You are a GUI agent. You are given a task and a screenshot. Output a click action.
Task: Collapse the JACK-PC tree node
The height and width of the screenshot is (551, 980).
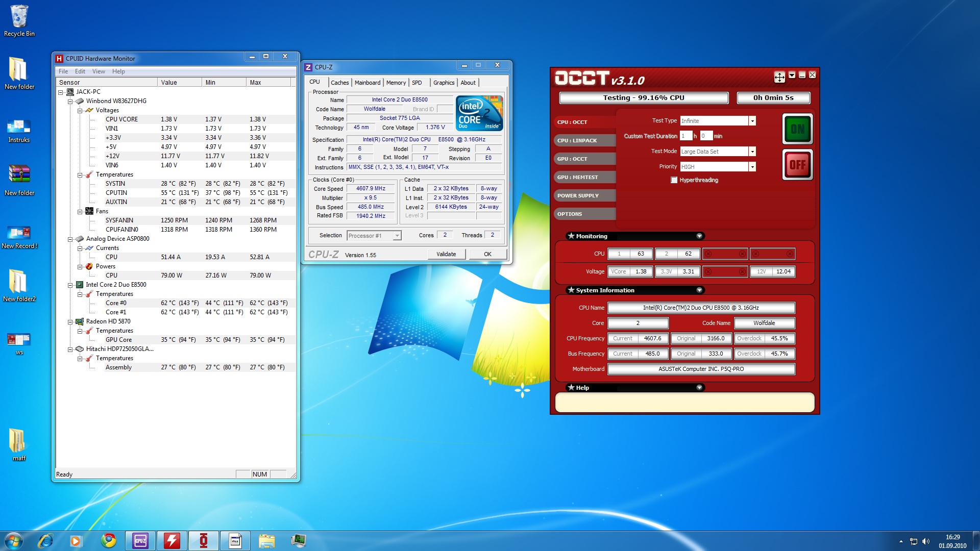click(61, 92)
